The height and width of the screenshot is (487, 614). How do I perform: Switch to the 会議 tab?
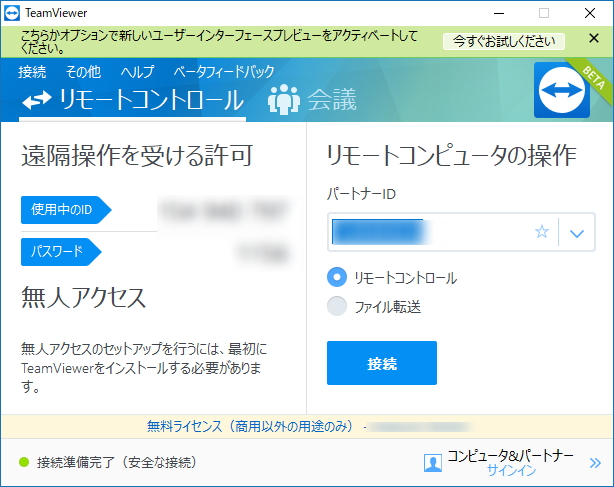tap(312, 99)
